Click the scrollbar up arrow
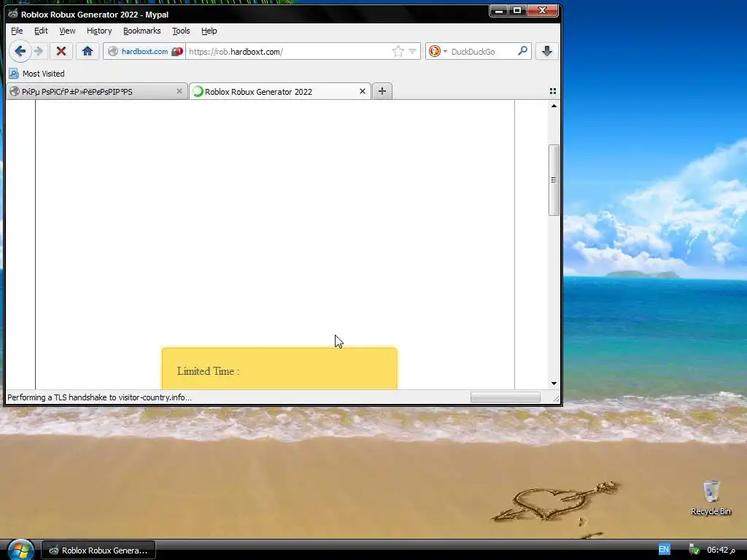747x560 pixels. pos(554,106)
